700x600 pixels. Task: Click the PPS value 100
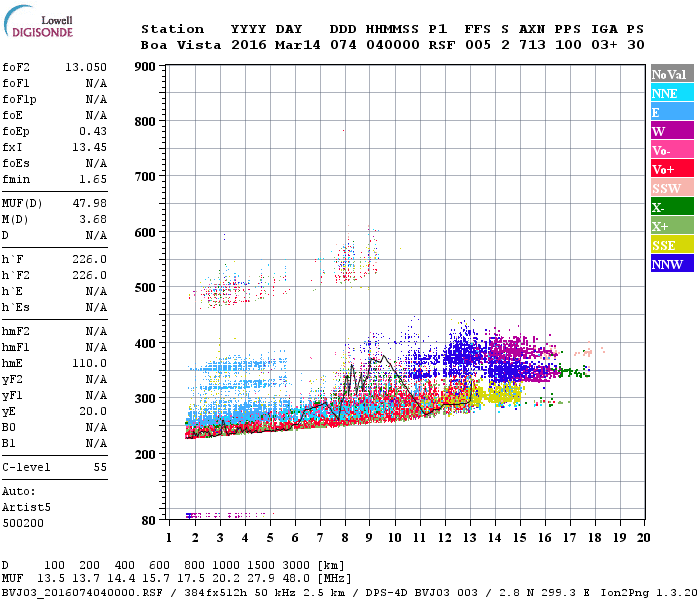click(568, 45)
